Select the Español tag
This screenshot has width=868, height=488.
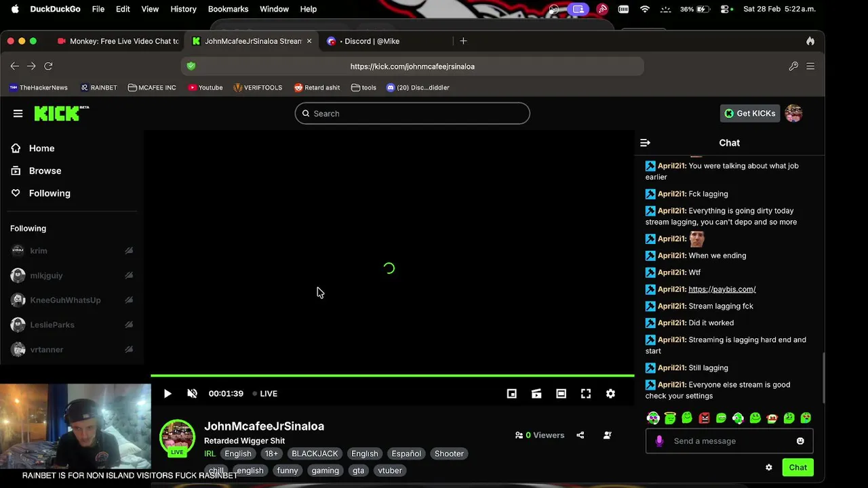(406, 454)
